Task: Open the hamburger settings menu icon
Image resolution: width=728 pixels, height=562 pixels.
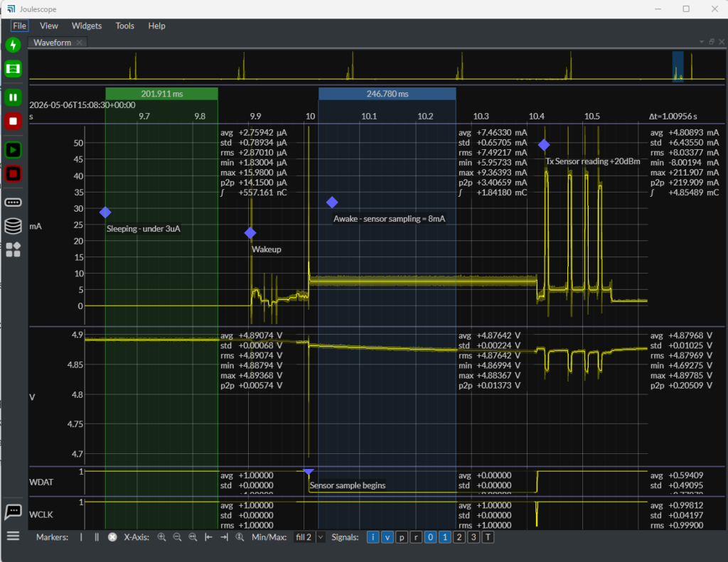Action: pos(13,536)
